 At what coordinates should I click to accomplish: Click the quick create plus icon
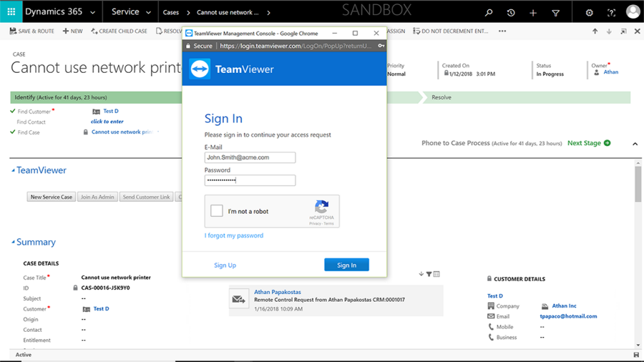click(533, 11)
